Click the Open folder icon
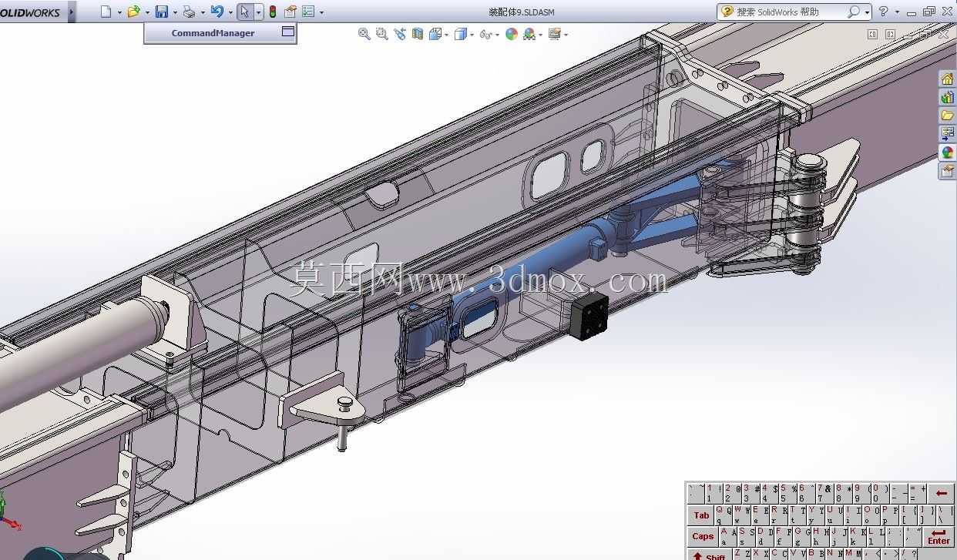 pos(134,12)
